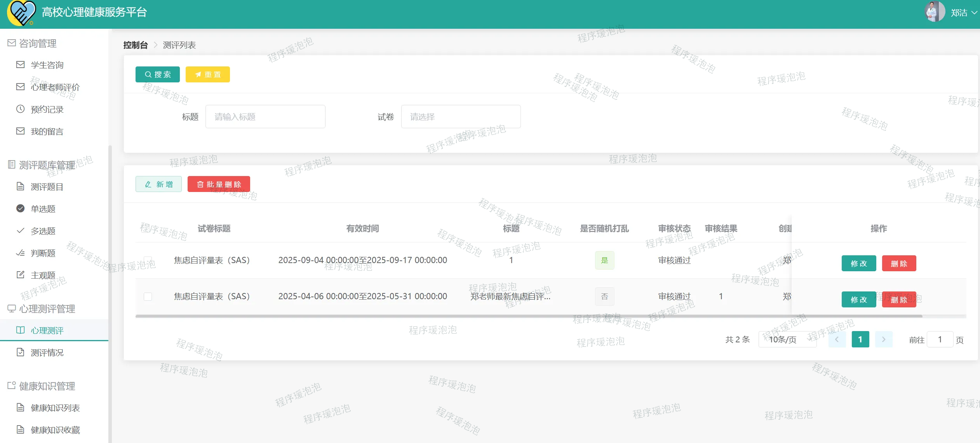The image size is (980, 443).
Task: Open the 10条/页 page size dropdown
Action: (x=787, y=340)
